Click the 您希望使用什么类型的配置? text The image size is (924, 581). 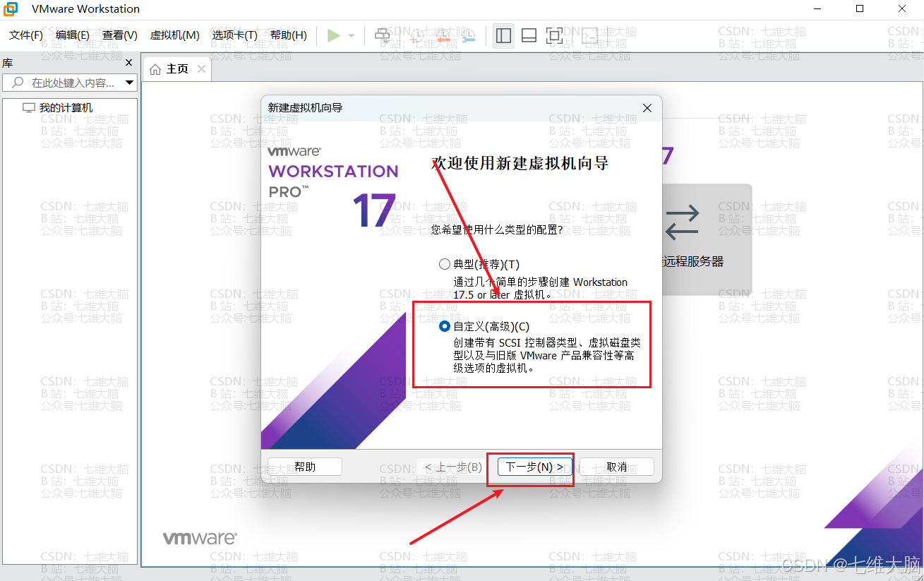pyautogui.click(x=497, y=229)
